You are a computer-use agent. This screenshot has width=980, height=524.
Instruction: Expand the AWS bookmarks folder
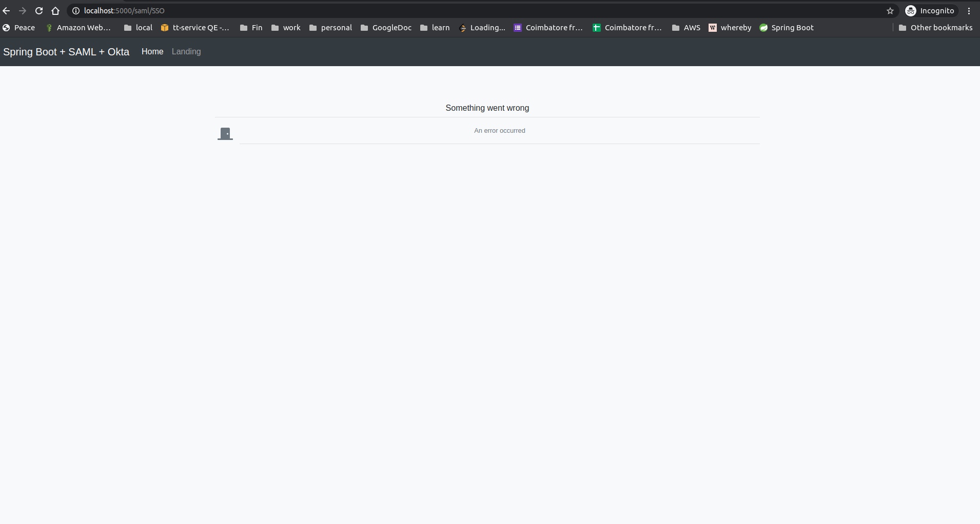coord(685,28)
